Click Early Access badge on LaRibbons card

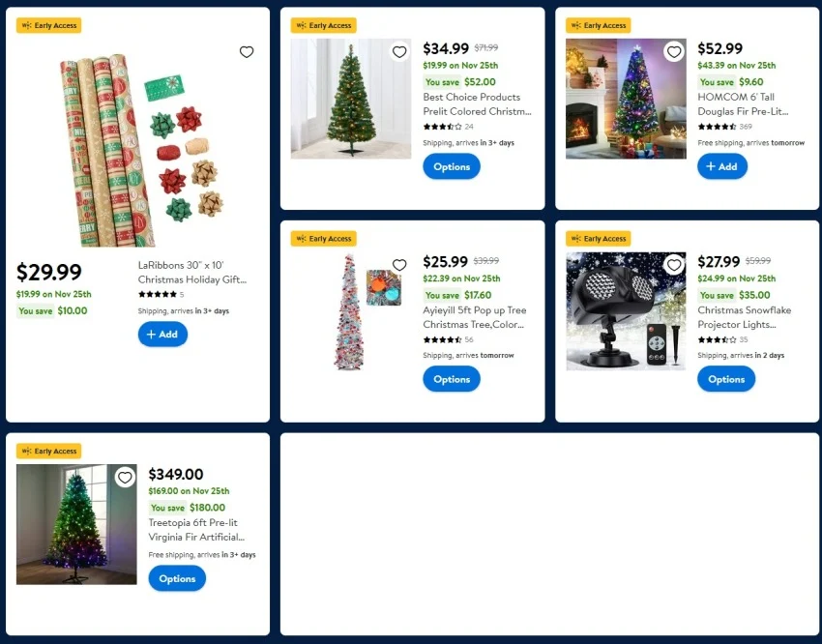tap(48, 25)
